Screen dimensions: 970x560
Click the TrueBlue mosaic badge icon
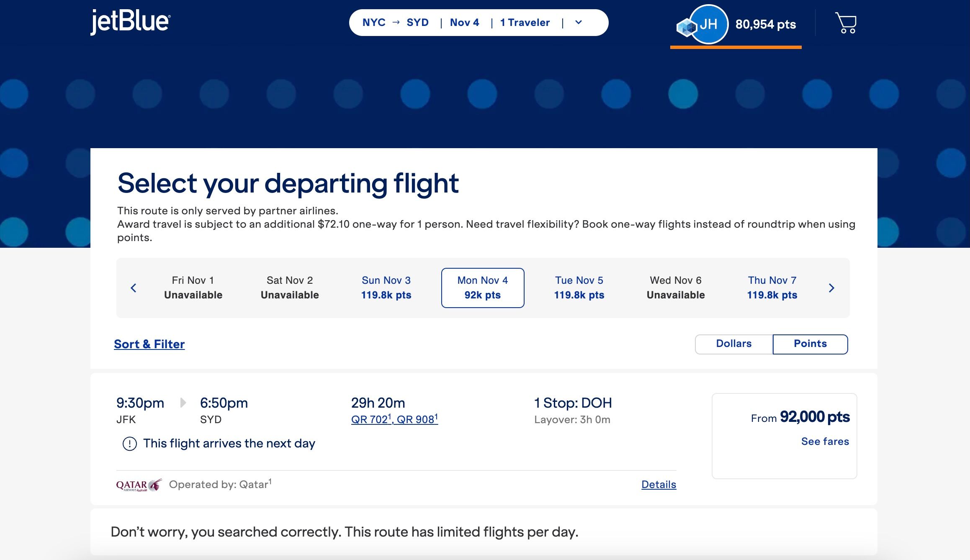pyautogui.click(x=686, y=28)
